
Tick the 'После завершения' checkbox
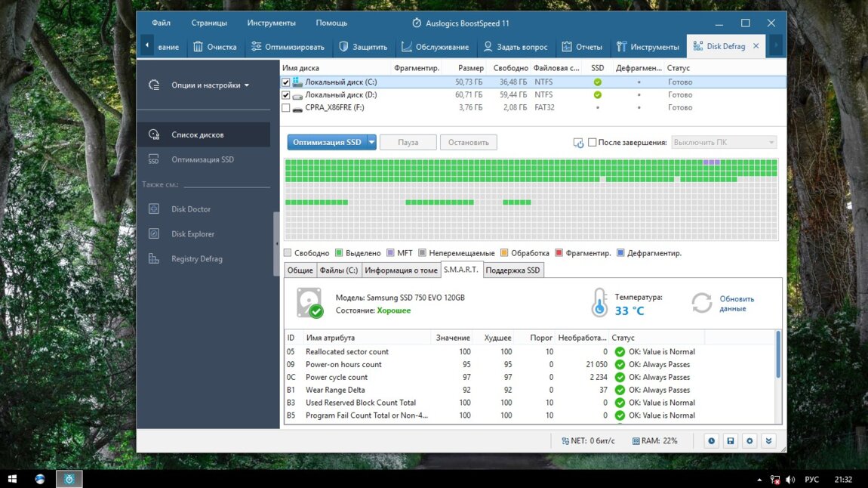pyautogui.click(x=593, y=142)
